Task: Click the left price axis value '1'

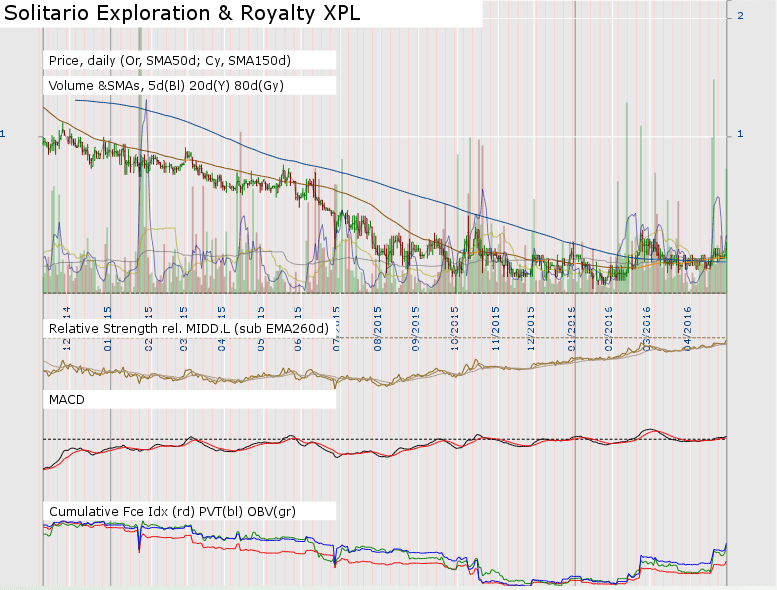Action: click(2, 134)
